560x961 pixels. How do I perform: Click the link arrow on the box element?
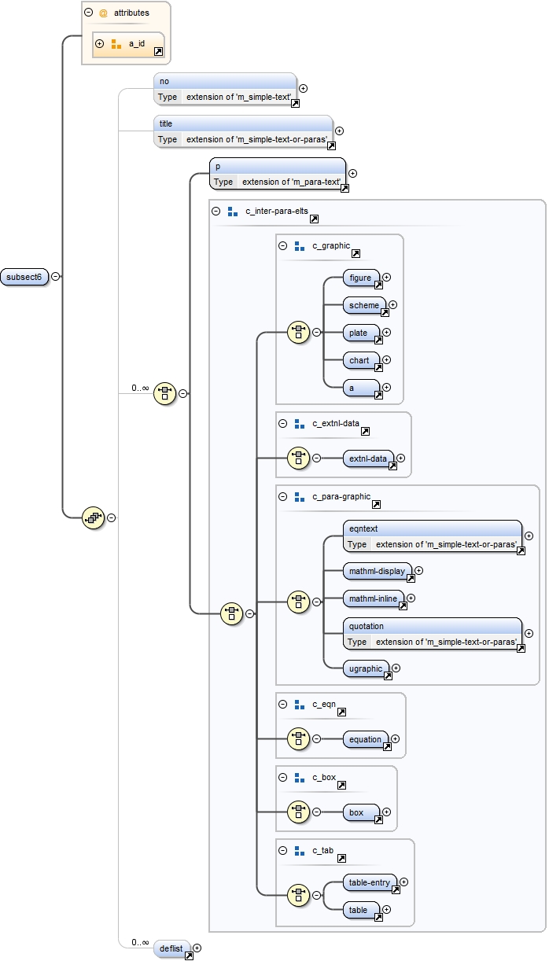[378, 820]
